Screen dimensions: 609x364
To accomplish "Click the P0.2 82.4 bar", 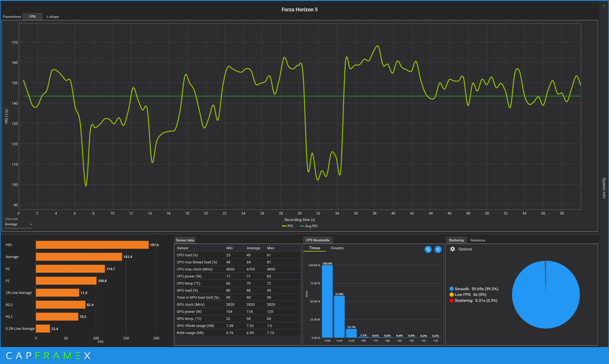I will click(61, 305).
